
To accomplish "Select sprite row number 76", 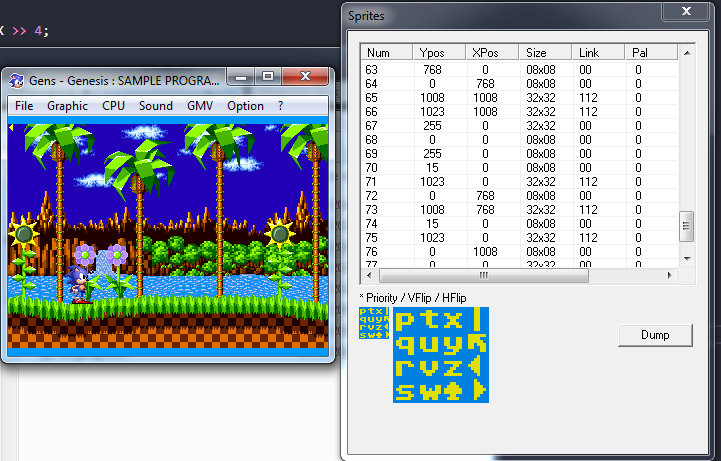I will (x=520, y=252).
